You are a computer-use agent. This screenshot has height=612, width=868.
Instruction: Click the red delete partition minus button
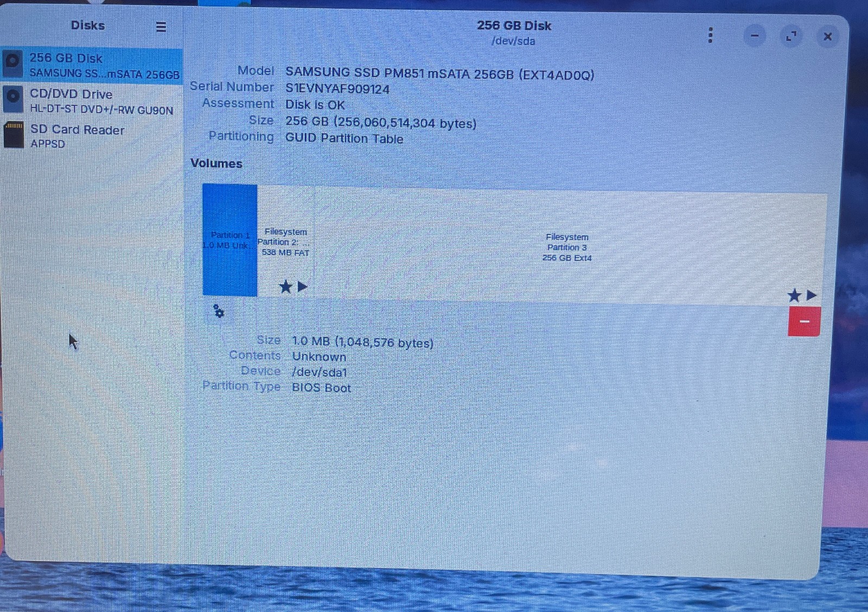click(804, 321)
